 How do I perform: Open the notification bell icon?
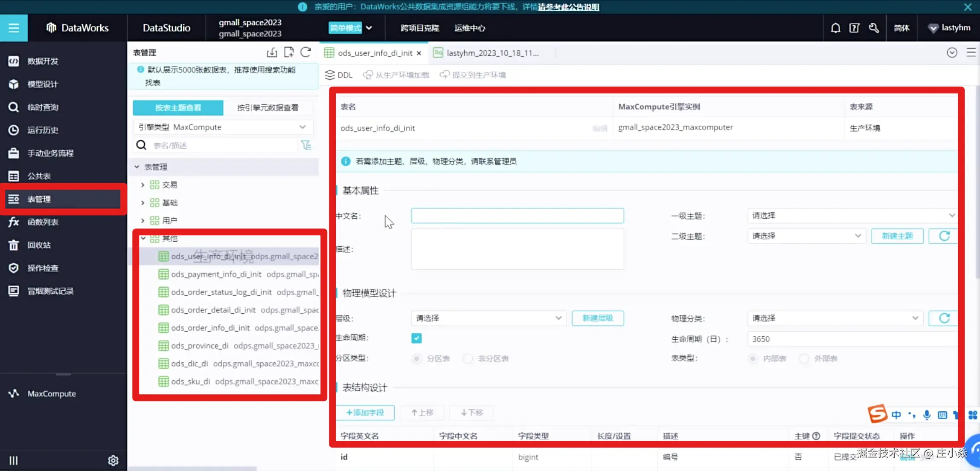coord(835,28)
